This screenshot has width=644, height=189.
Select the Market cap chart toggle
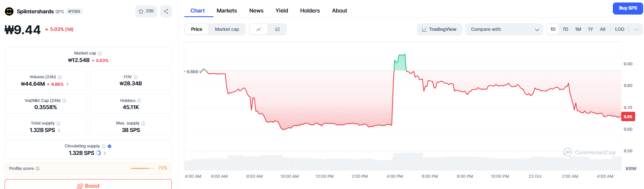point(227,29)
